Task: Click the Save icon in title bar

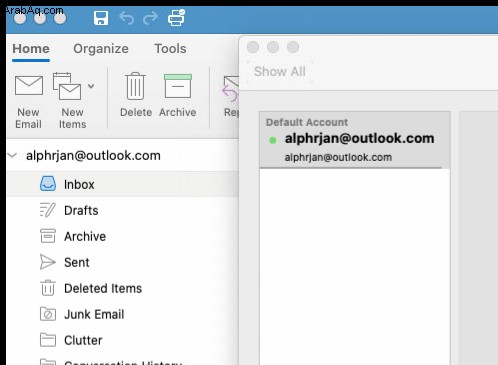Action: click(x=101, y=18)
